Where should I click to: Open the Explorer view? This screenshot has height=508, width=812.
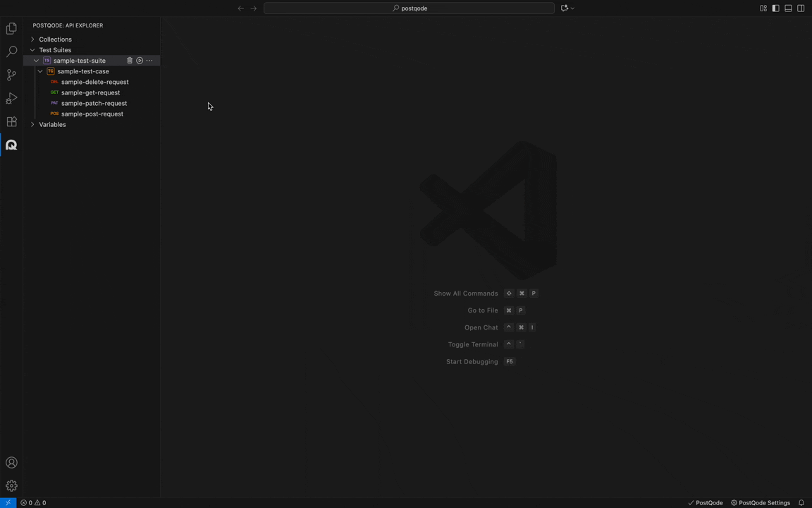(11, 28)
